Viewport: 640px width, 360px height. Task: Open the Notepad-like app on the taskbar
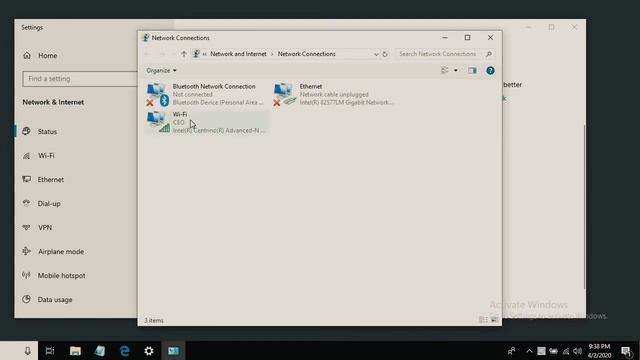(x=100, y=351)
